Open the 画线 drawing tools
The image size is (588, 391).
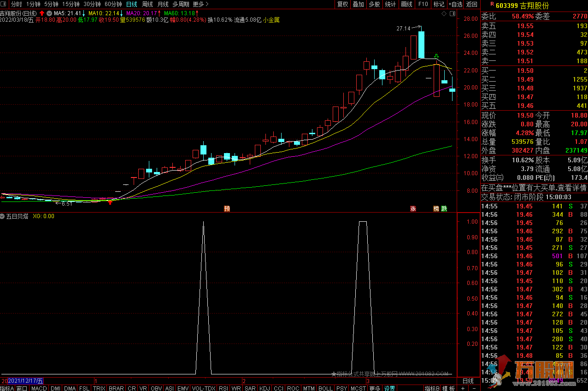[406, 4]
